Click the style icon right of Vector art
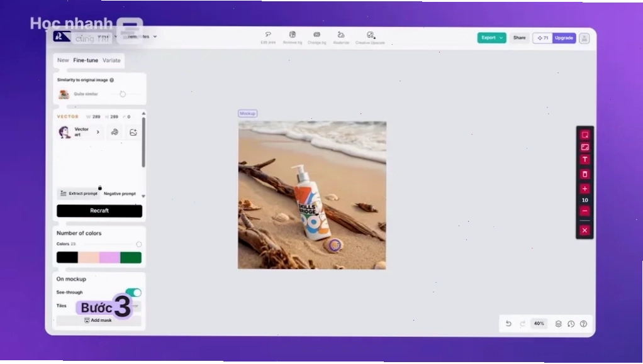The height and width of the screenshot is (364, 643). 115,132
